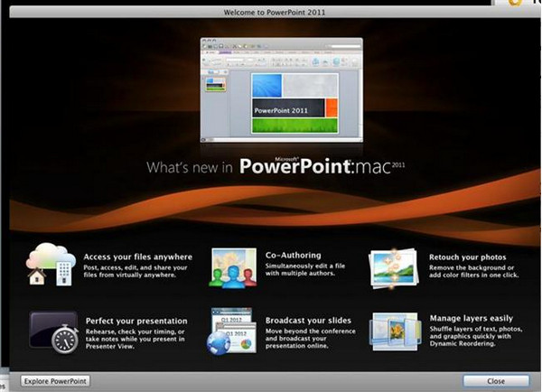Open the stopwatch Perfect your presentation icon

tap(54, 332)
